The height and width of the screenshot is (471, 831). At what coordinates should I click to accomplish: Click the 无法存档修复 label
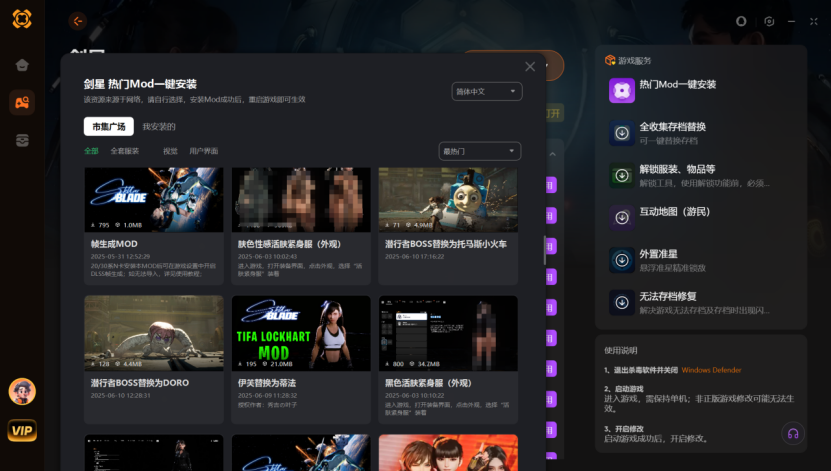pos(668,296)
